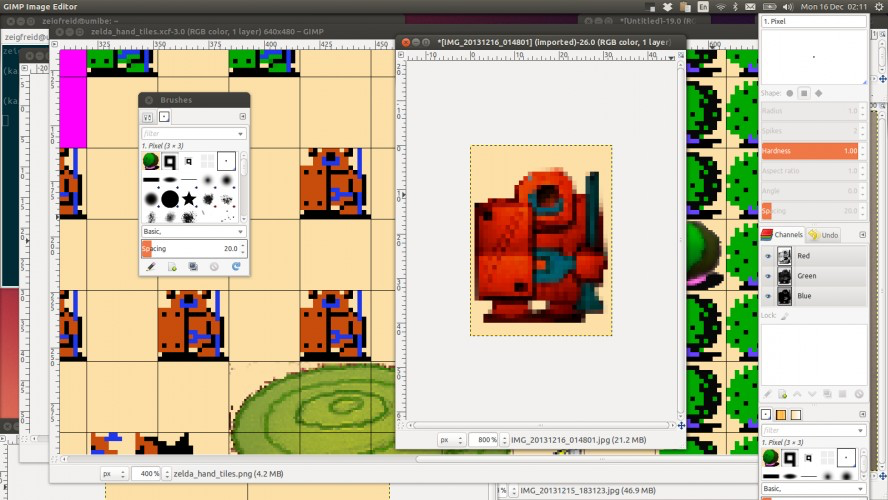
Task: Open the filter dropdown arrow in Brushes dialog
Action: 241,134
